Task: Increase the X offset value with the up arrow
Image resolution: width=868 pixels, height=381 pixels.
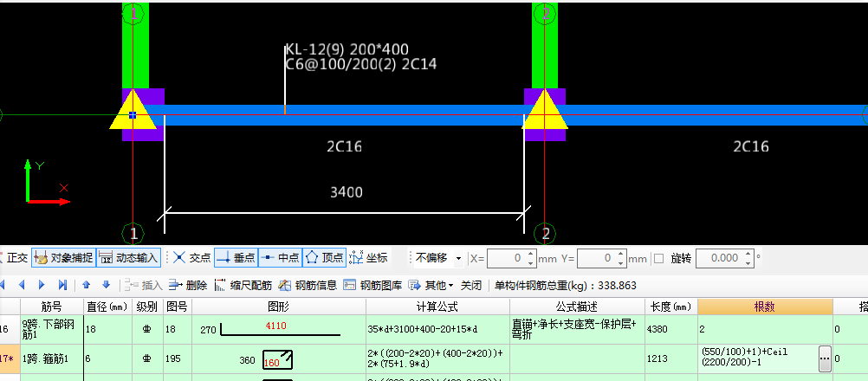Action: coord(530,254)
